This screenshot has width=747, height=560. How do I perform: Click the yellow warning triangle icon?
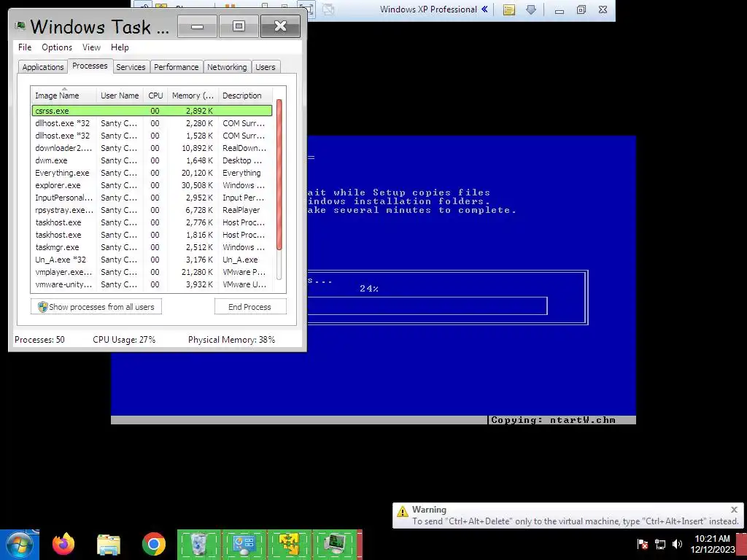tap(403, 512)
